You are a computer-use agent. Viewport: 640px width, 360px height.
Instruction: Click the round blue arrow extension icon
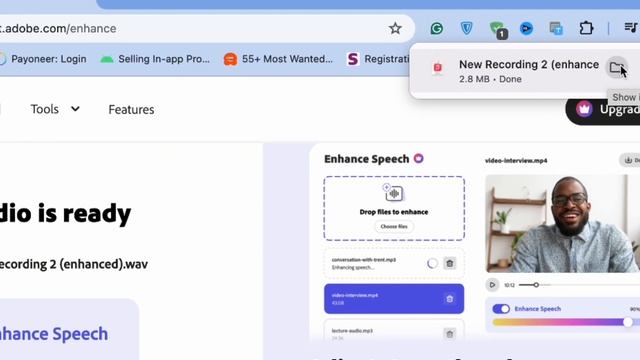click(x=526, y=28)
